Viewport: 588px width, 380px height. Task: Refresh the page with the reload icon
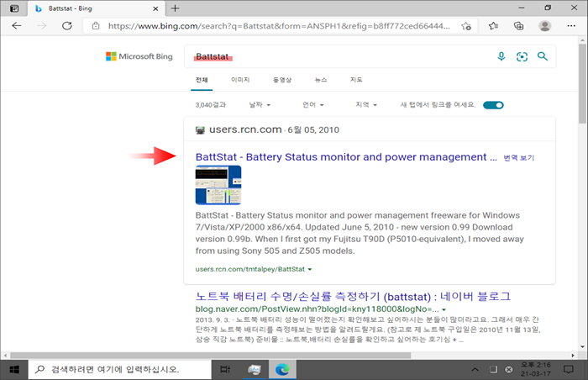tap(66, 26)
